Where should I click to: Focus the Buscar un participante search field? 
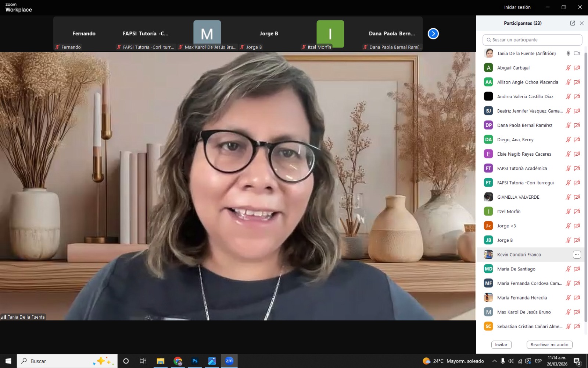532,40
